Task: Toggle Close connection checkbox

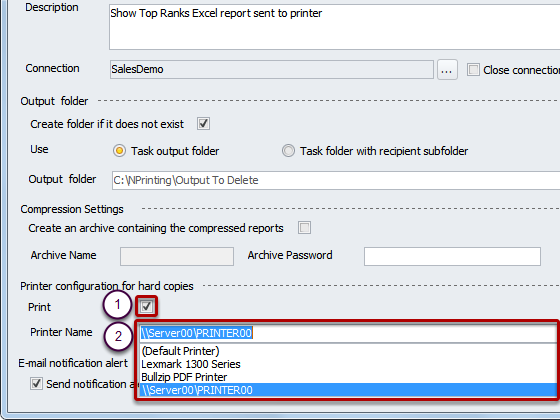Action: click(x=473, y=70)
